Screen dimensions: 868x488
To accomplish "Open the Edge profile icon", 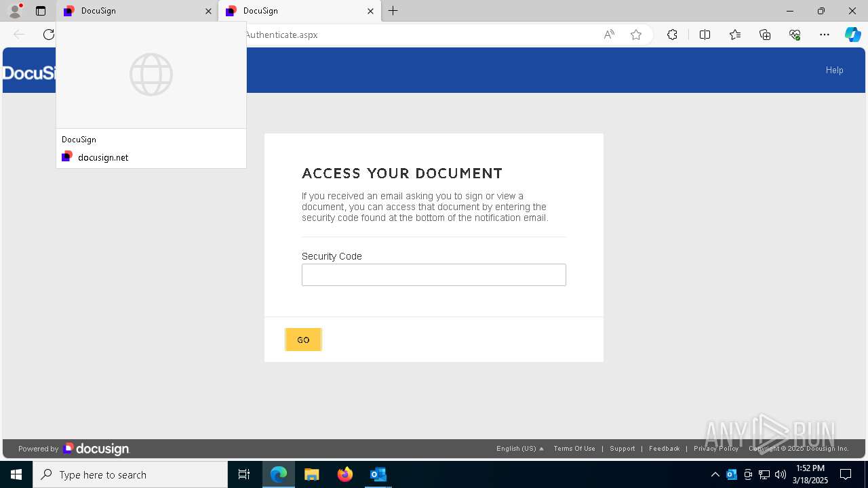I will coord(14,11).
